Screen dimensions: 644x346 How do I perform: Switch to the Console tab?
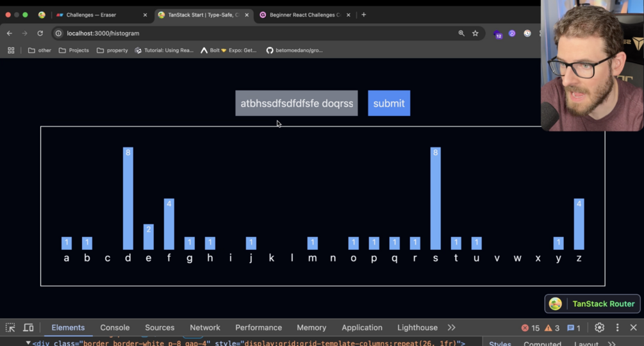point(115,327)
